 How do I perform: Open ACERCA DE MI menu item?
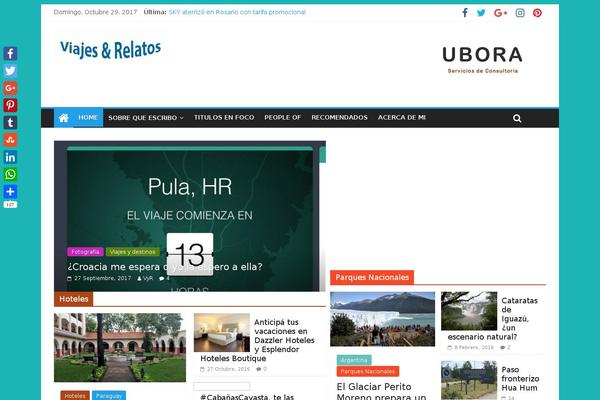tap(402, 118)
